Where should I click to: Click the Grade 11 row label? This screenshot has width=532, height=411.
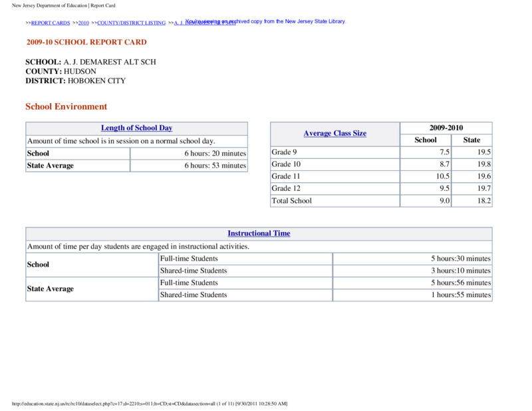click(x=286, y=176)
